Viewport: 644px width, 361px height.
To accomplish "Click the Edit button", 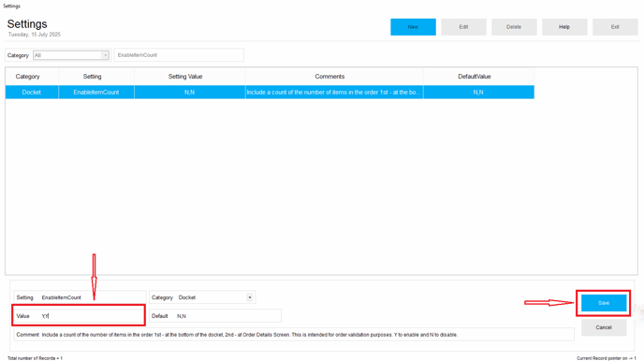I will pyautogui.click(x=463, y=27).
